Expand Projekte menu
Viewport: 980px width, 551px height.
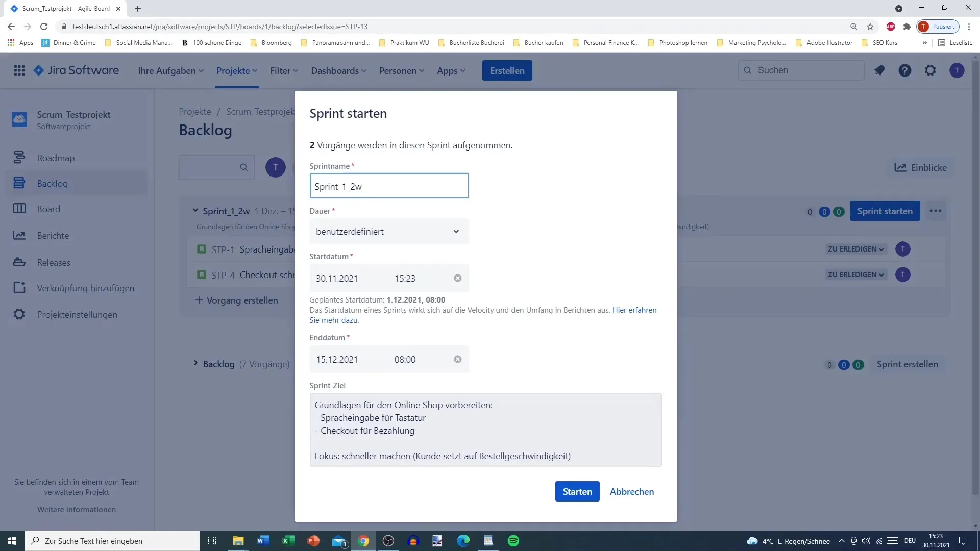point(237,71)
